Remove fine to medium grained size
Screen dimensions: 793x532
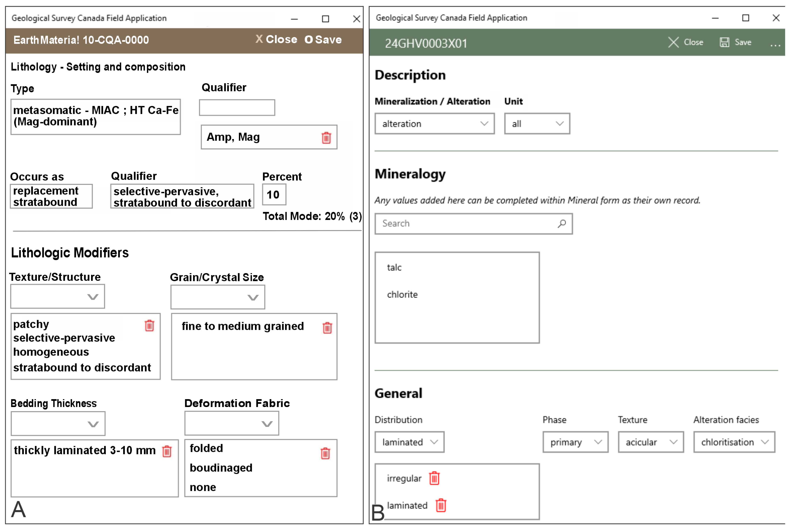coord(327,328)
